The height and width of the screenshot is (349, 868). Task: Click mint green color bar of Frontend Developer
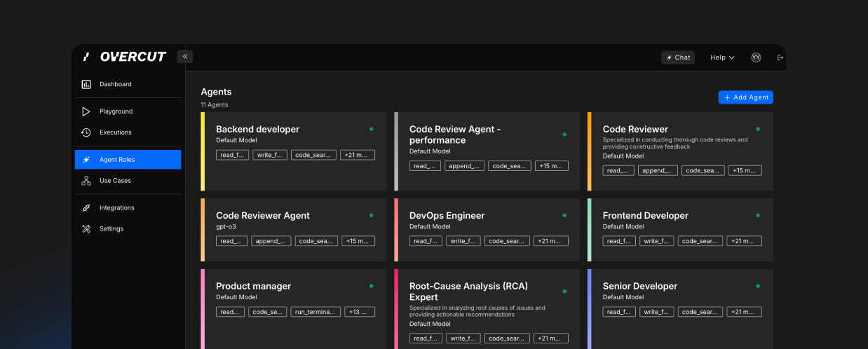click(590, 230)
